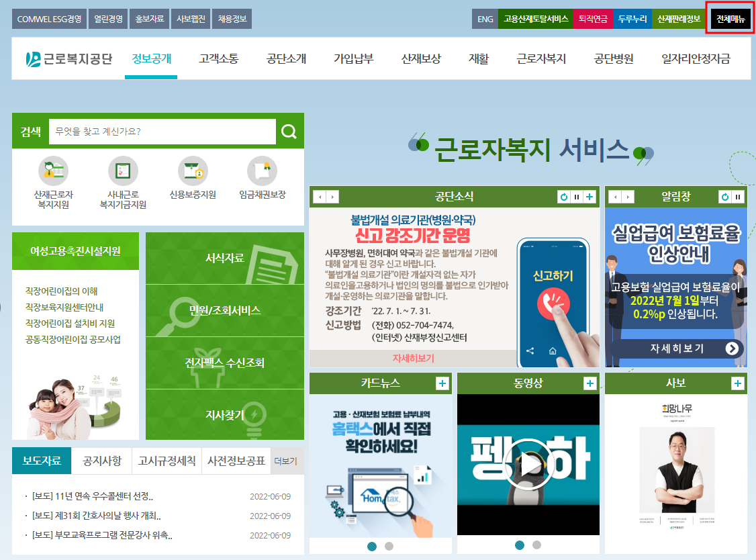Screen dimensions: 756x560
Task: Pause the 알림창 slideshow
Action: 738,196
